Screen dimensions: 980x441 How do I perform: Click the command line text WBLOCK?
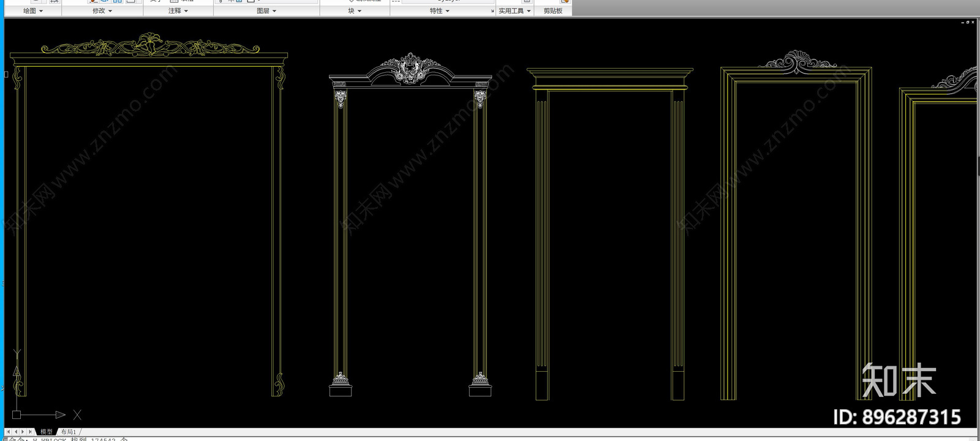[53, 439]
